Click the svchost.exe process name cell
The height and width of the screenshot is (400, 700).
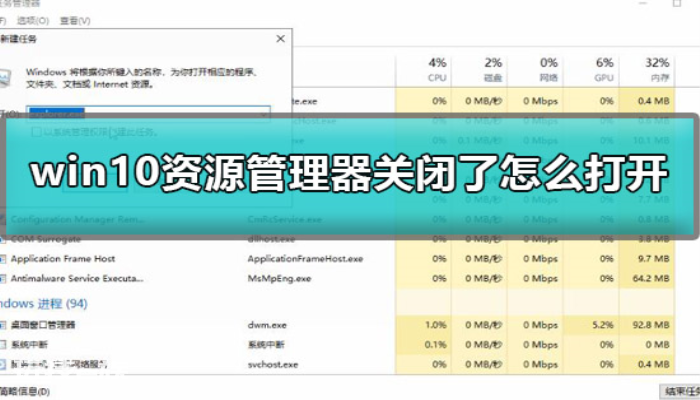pyautogui.click(x=273, y=364)
